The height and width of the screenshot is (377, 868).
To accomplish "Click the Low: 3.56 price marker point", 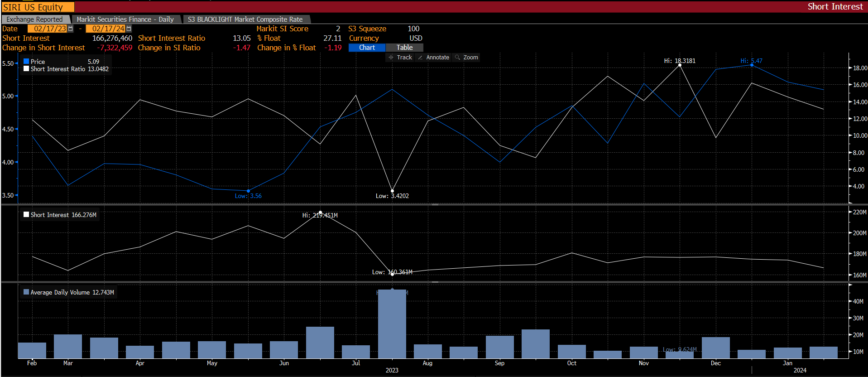I will [x=248, y=191].
